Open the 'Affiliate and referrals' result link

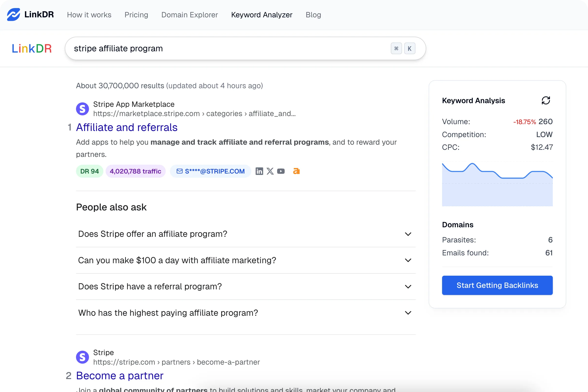tap(127, 128)
